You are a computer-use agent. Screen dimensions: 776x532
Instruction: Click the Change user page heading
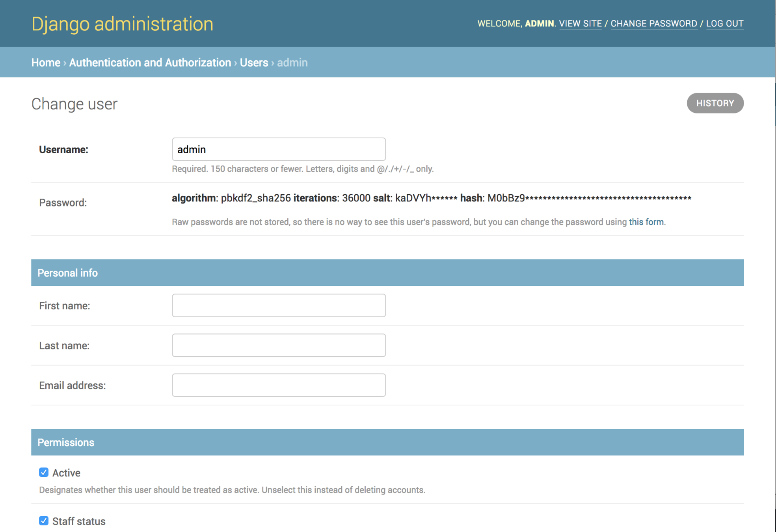point(74,104)
